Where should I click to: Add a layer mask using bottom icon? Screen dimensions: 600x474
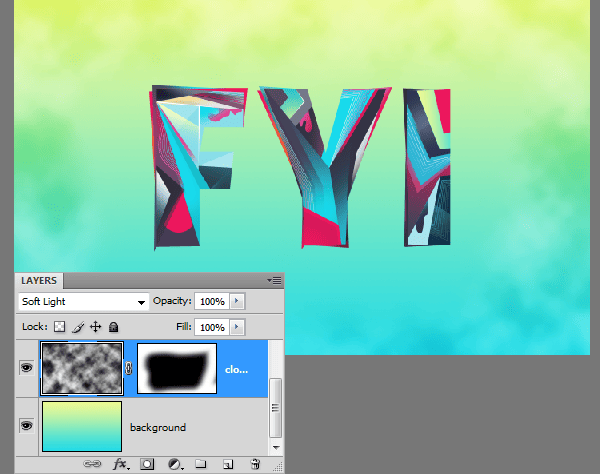point(147,464)
